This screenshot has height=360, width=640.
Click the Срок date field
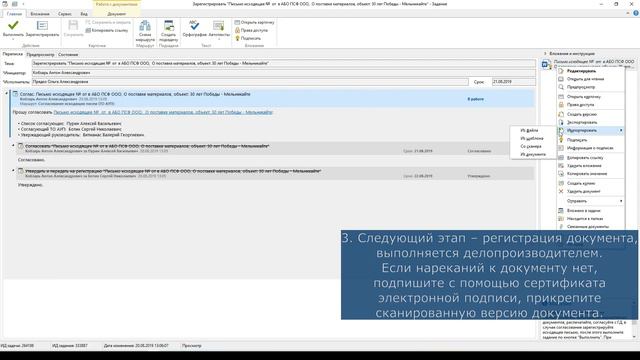click(514, 82)
